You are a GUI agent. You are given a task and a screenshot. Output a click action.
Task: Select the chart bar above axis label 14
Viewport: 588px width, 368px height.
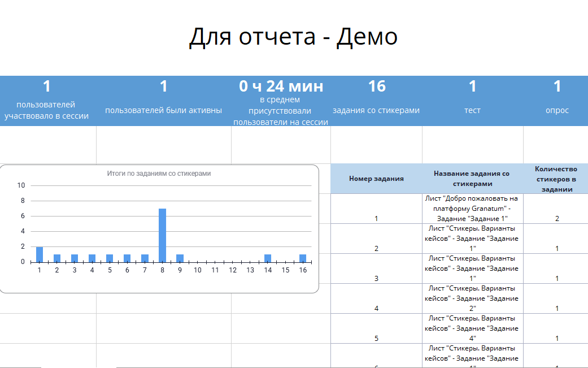coord(268,258)
